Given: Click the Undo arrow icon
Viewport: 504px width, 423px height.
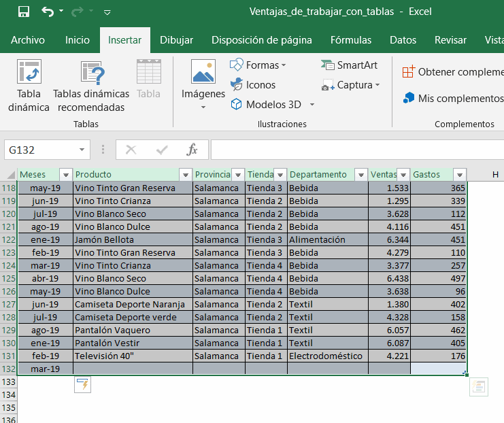Looking at the screenshot, I should pos(48,12).
